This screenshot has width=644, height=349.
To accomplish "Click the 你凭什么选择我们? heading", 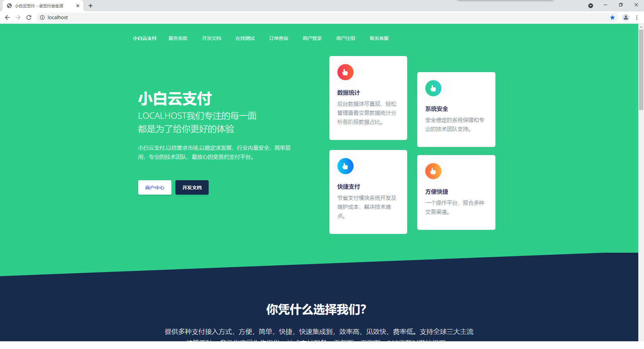I will pyautogui.click(x=316, y=309).
